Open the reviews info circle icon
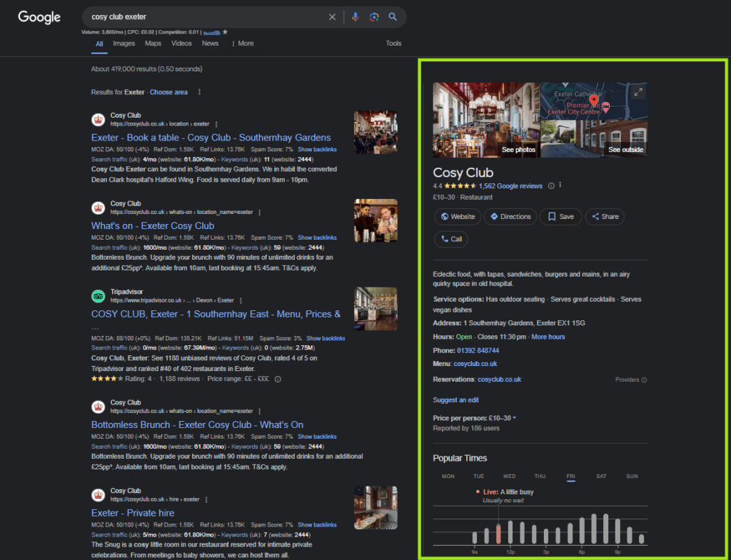 tap(550, 185)
